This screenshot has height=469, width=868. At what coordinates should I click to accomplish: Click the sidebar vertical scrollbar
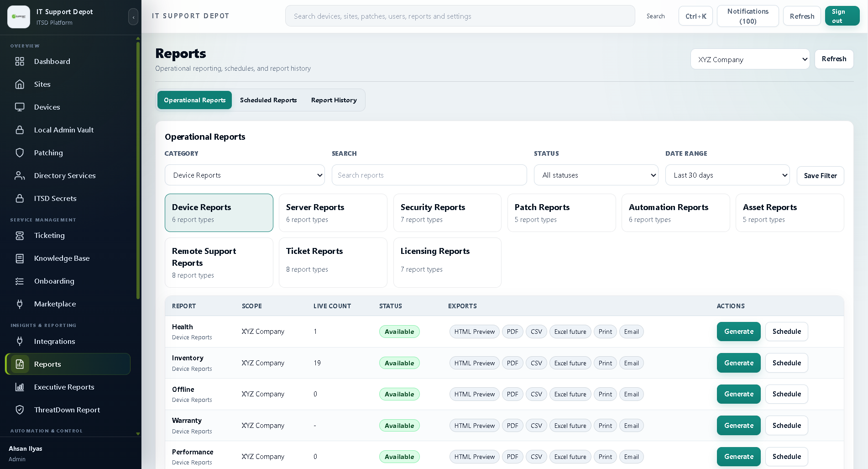pos(138,170)
